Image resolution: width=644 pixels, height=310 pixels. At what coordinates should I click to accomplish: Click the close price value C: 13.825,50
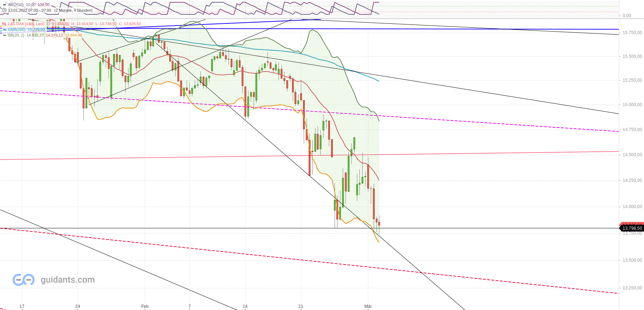(130, 24)
